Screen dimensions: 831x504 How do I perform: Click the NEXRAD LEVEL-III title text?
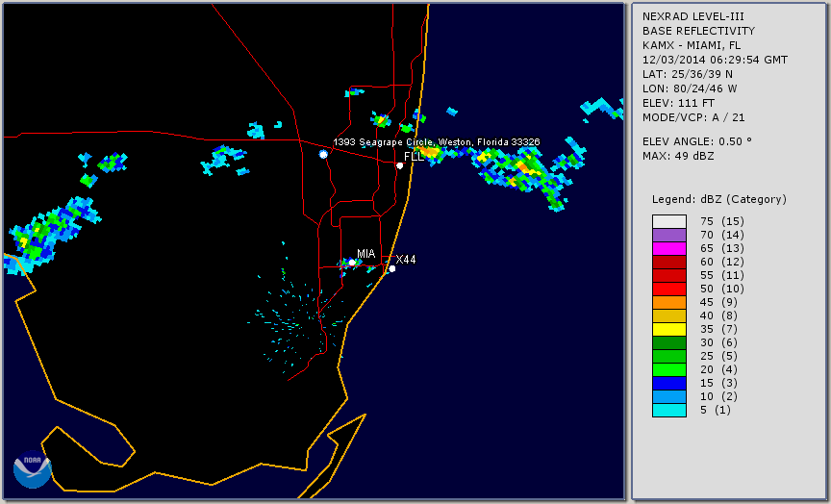tap(693, 17)
